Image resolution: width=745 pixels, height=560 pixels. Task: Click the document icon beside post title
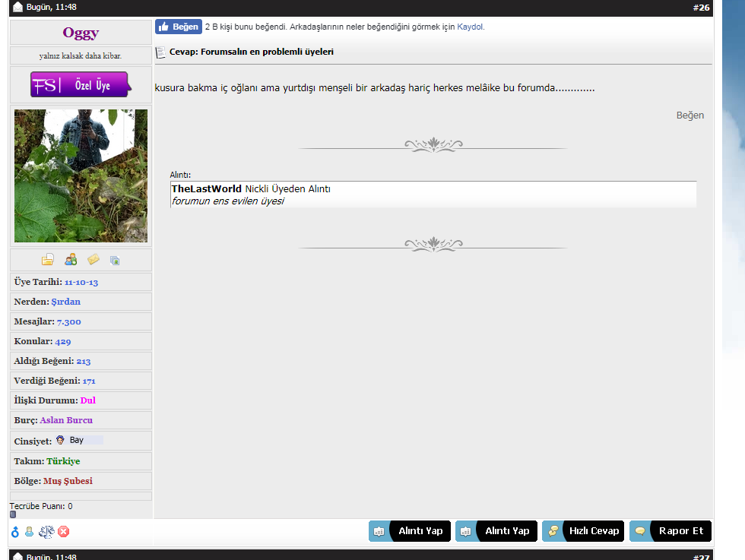pyautogui.click(x=160, y=52)
